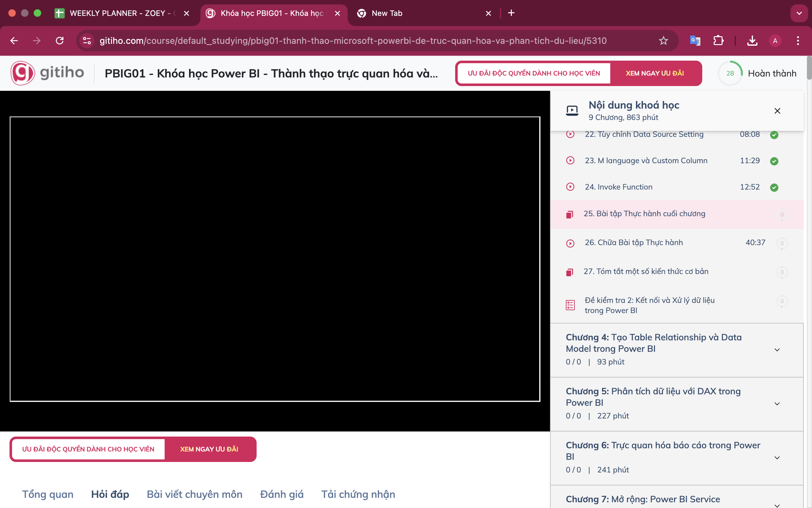Click play icon for lesson 26

570,243
